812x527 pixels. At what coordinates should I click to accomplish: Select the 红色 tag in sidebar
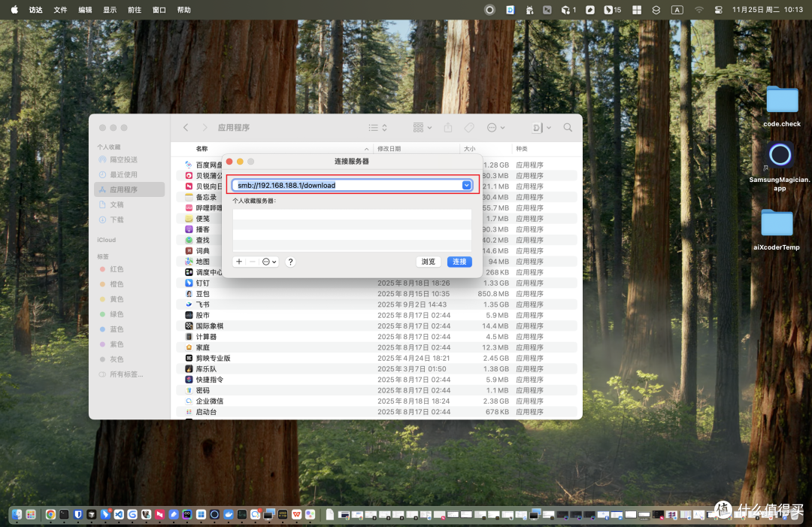(x=129, y=269)
